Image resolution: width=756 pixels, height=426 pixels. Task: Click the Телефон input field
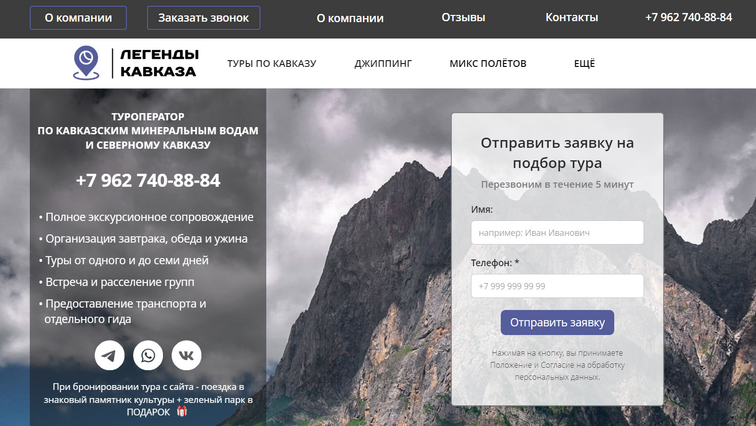[x=557, y=286]
